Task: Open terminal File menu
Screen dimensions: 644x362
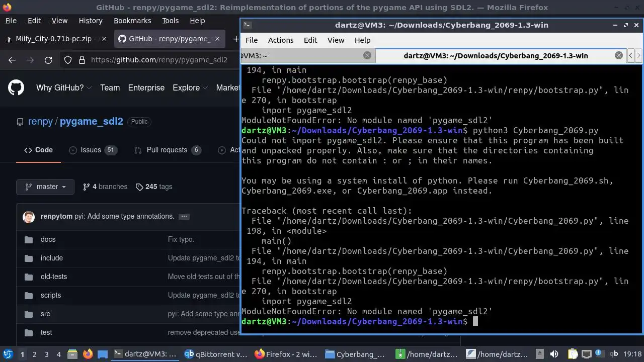Action: point(252,40)
